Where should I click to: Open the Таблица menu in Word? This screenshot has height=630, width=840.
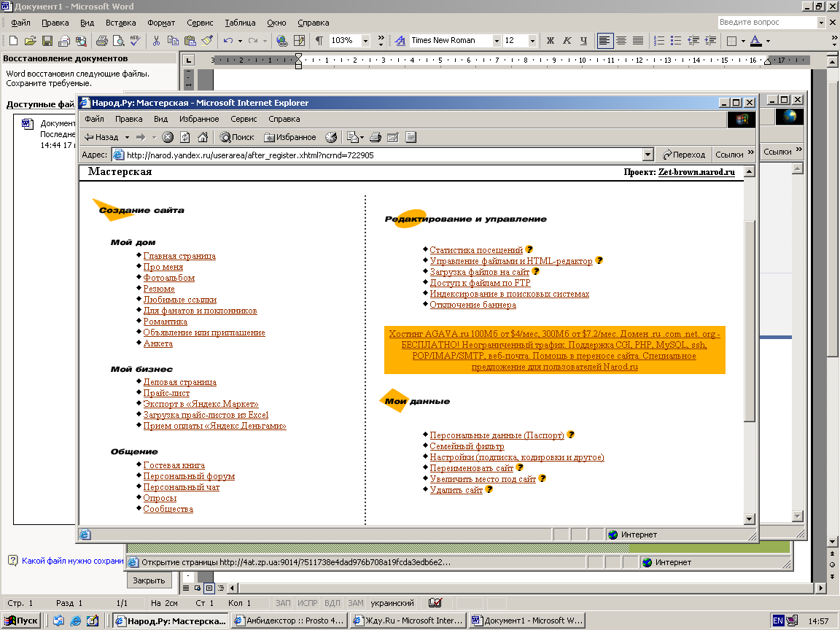[240, 23]
